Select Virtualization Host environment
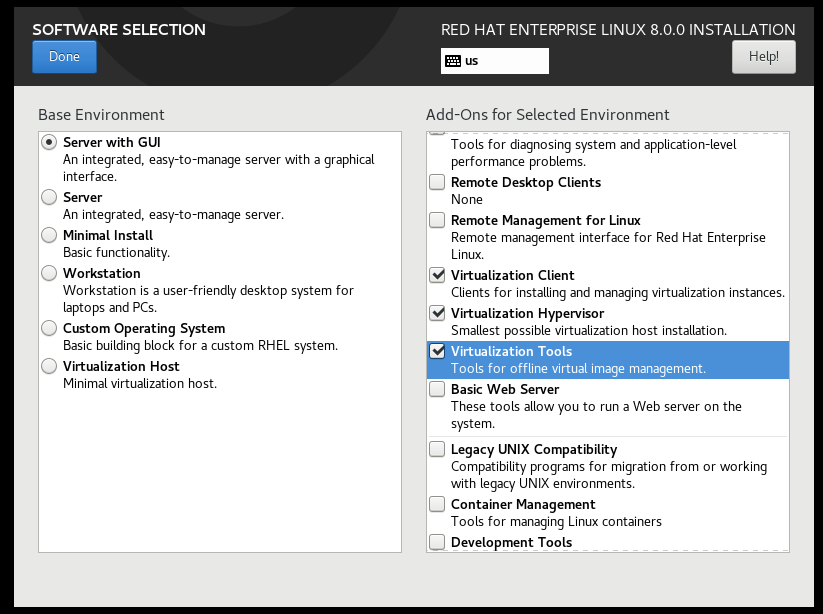Viewport: 823px width, 614px height. coord(48,365)
